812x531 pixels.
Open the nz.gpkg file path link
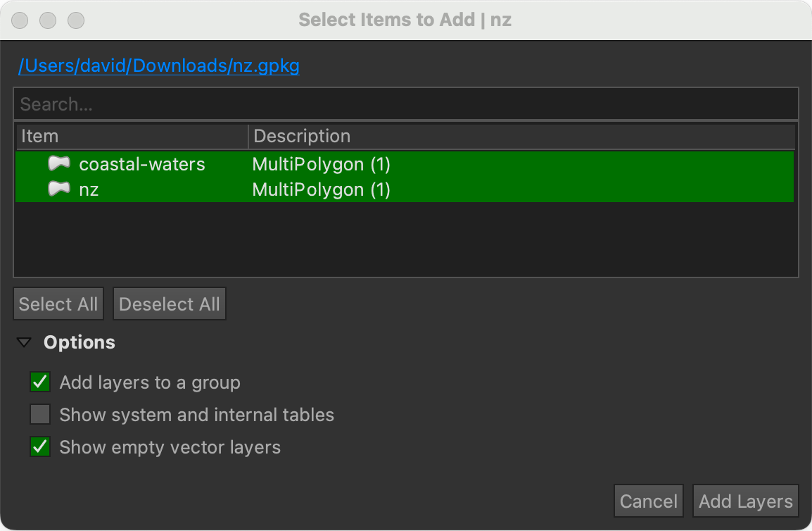159,66
